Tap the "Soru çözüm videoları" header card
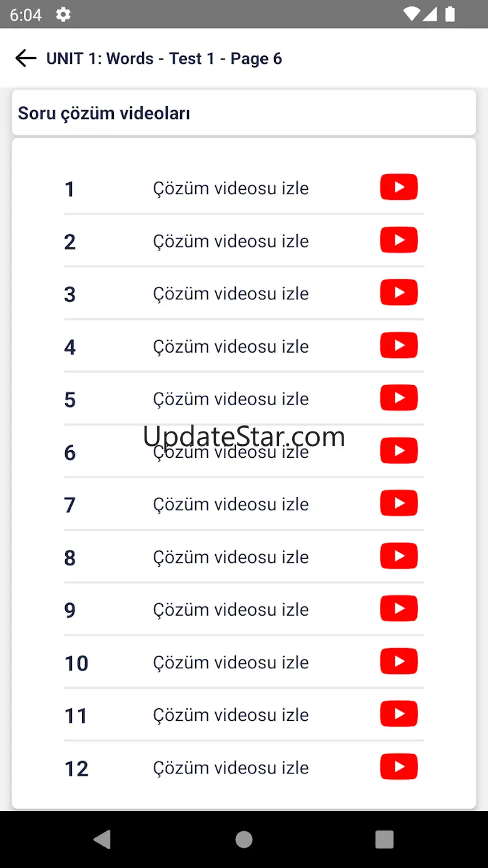This screenshot has height=868, width=488. (244, 113)
